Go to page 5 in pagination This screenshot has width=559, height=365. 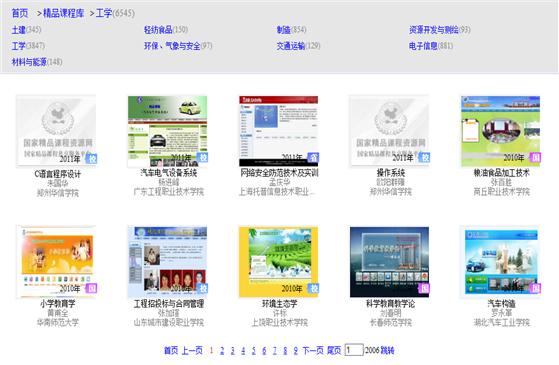[253, 350]
